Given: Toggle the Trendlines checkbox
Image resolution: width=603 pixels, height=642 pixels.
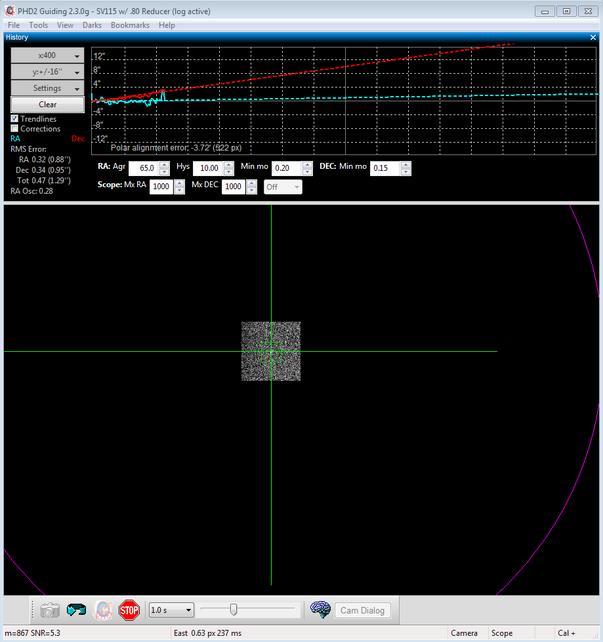Looking at the screenshot, I should [15, 118].
